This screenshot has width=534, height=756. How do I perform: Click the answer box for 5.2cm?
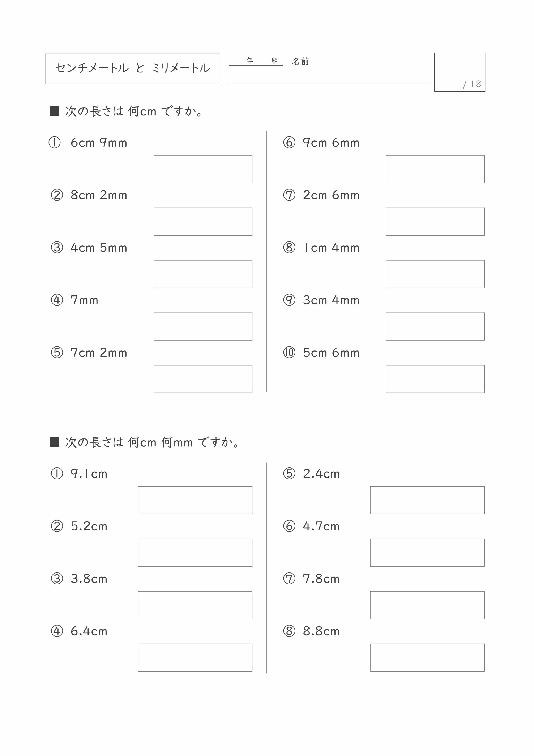tap(195, 553)
